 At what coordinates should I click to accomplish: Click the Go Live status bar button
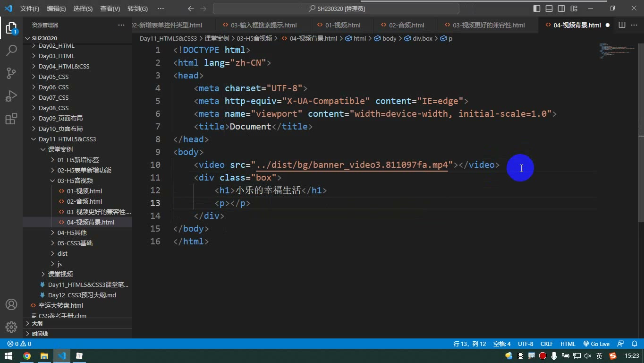pyautogui.click(x=596, y=344)
